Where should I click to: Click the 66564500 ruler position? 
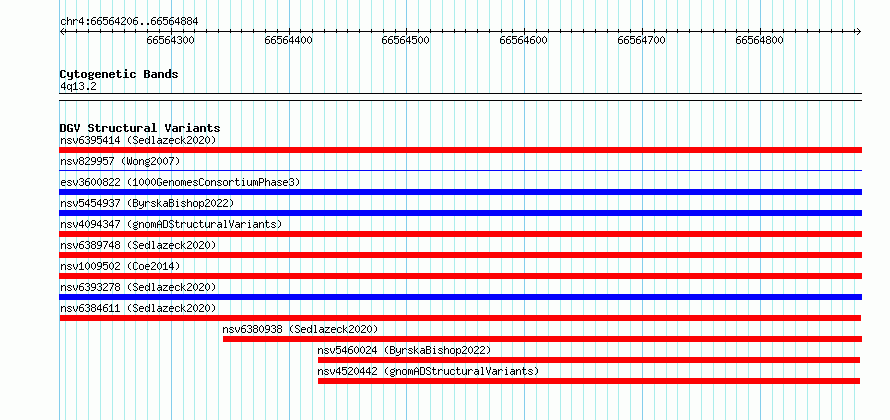pyautogui.click(x=405, y=40)
